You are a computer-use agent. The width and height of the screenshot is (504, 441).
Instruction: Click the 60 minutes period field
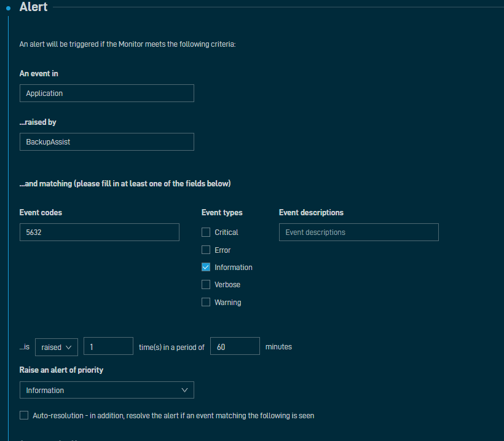[235, 347]
